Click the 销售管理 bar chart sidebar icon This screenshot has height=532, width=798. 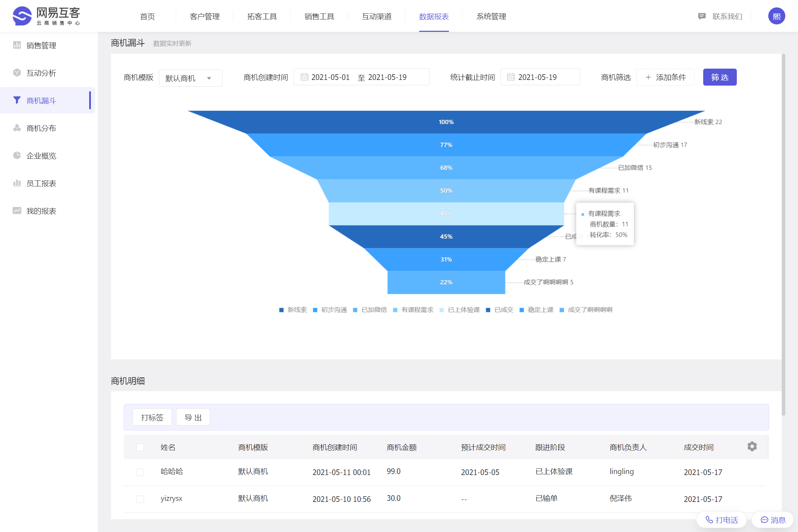click(17, 45)
